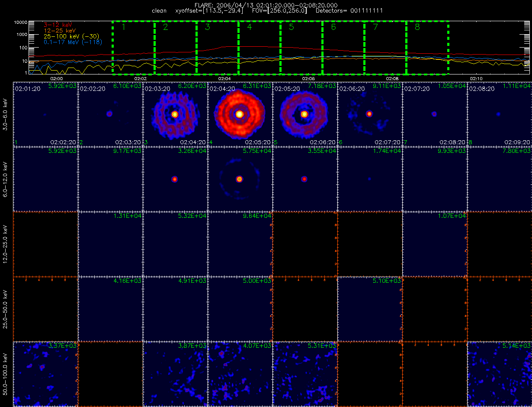Image resolution: width=532 pixels, height=407 pixels.
Task: Open the 3-6 keV image with peak 1.11E+04
Action: (x=500, y=114)
